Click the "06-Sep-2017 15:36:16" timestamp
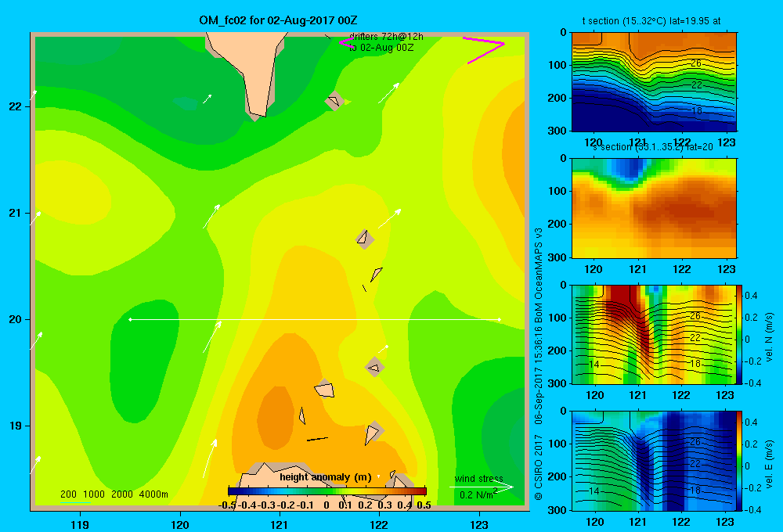 coord(539,376)
